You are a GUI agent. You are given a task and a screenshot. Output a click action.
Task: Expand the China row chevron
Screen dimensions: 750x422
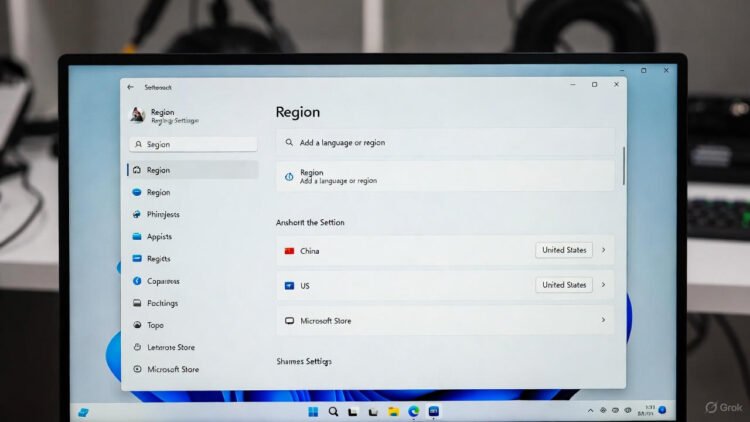click(x=603, y=250)
